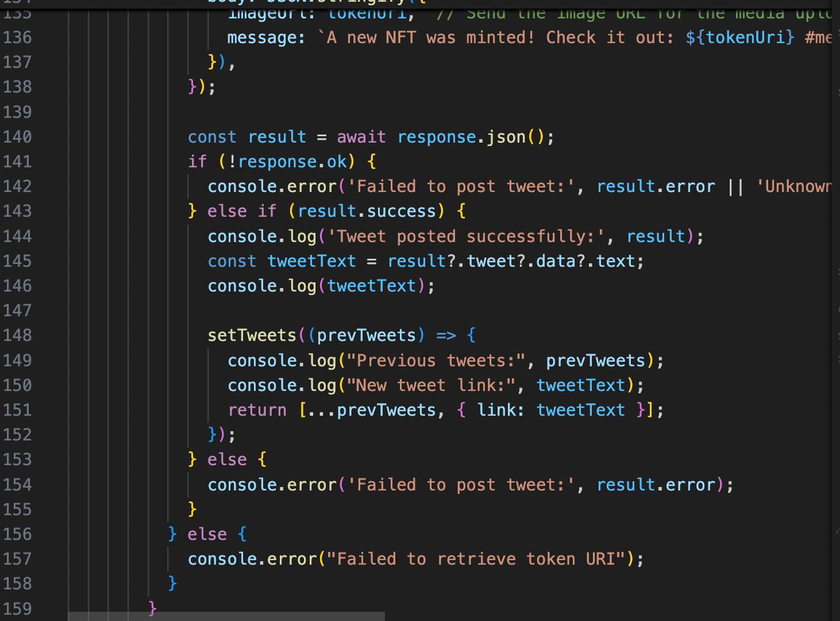Click the vertical scrollbar strip on the right edge

[x=836, y=310]
